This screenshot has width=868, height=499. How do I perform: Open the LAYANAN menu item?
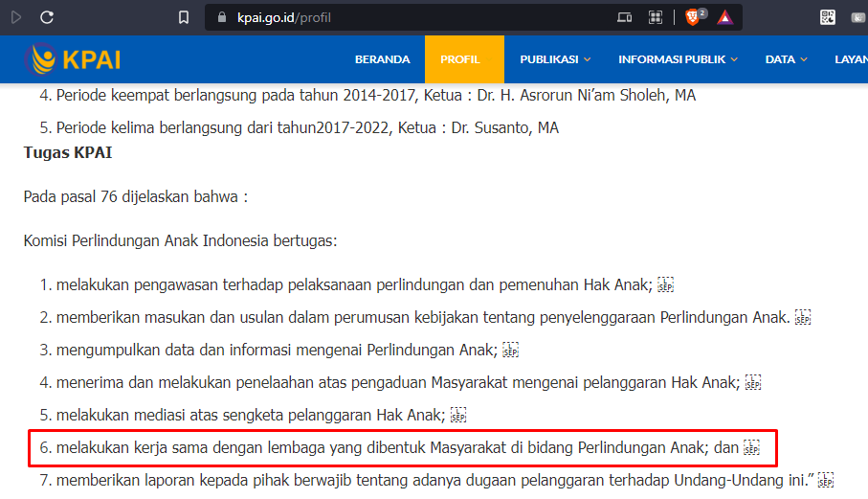click(x=852, y=59)
